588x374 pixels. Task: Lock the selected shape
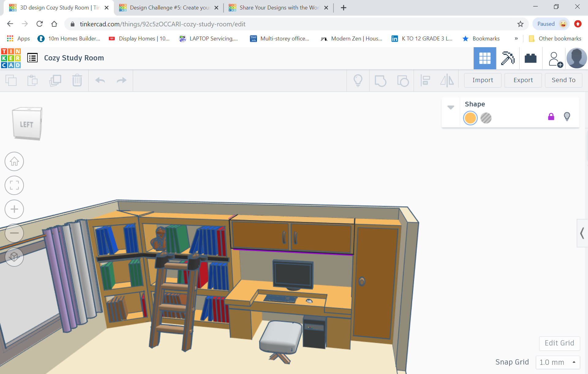click(x=551, y=116)
